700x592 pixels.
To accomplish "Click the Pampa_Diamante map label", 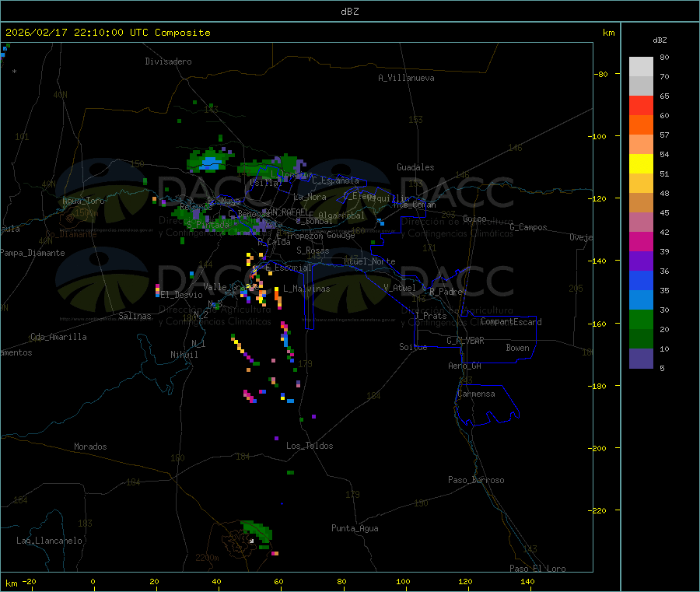I will pos(33,253).
